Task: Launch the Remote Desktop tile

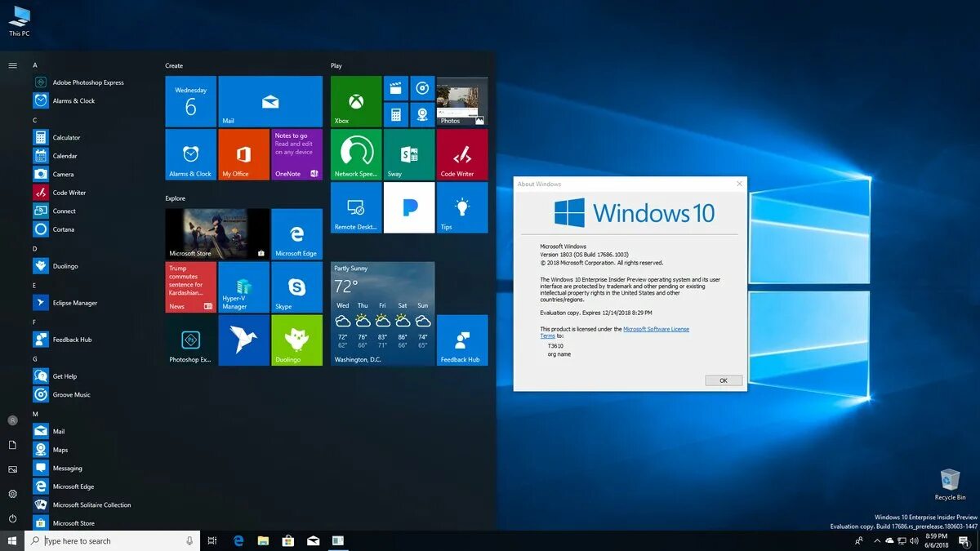Action: click(356, 207)
